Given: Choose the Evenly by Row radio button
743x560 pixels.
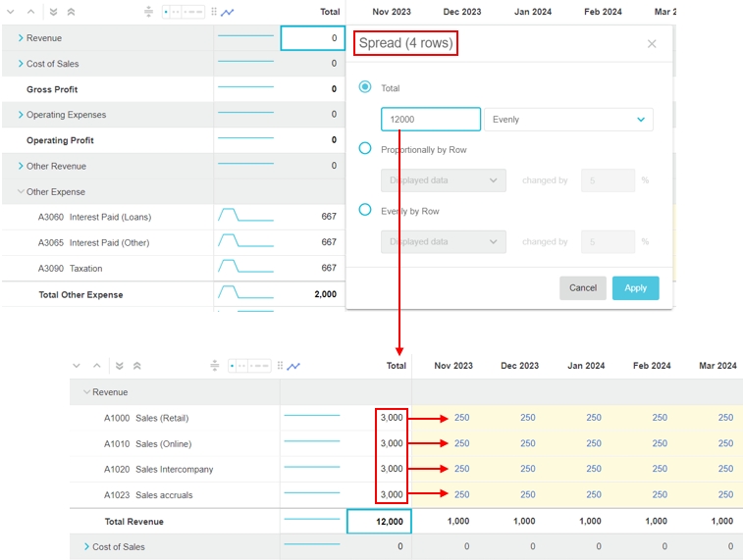Looking at the screenshot, I should (x=365, y=210).
